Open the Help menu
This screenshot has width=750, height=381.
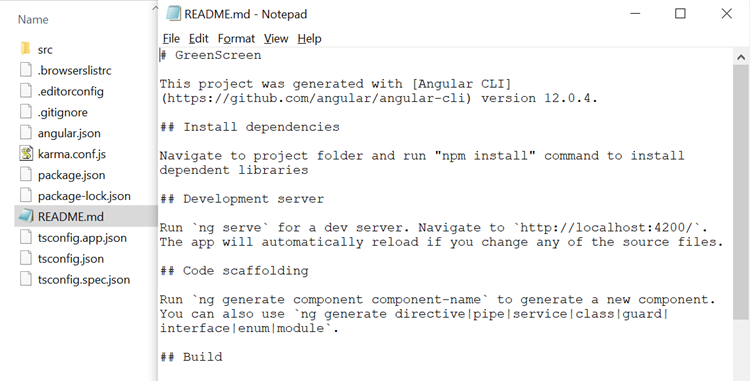(309, 39)
